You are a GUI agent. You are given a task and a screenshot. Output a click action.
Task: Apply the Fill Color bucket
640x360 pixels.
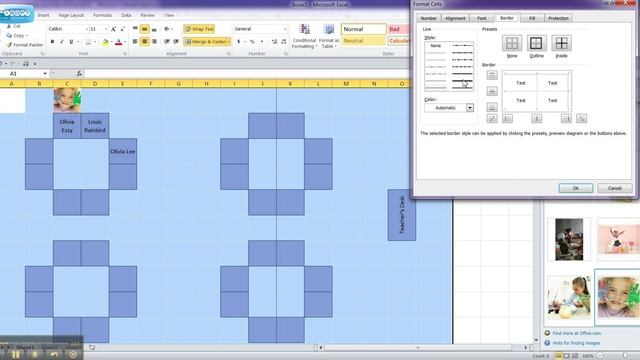(105, 42)
